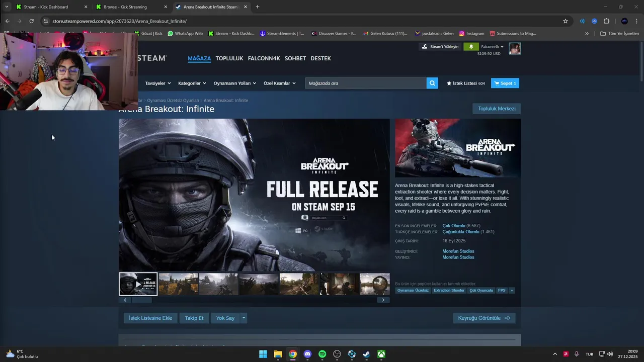
Task: Open Chrome extensions puzzle icon
Action: tap(606, 21)
